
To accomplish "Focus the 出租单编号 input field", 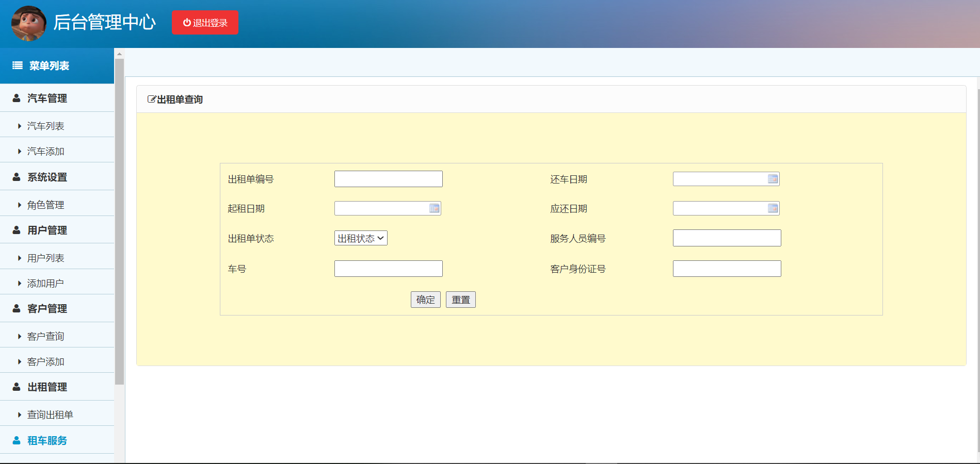I will pos(389,179).
